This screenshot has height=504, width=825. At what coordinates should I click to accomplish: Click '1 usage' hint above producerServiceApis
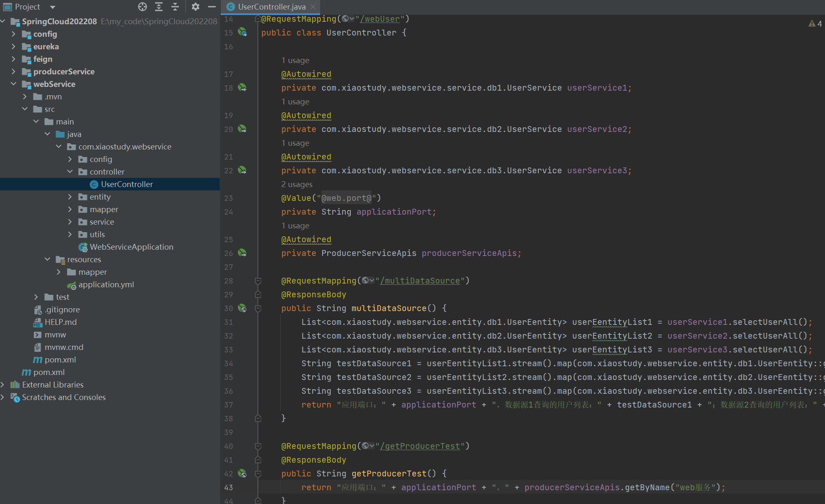tap(295, 225)
